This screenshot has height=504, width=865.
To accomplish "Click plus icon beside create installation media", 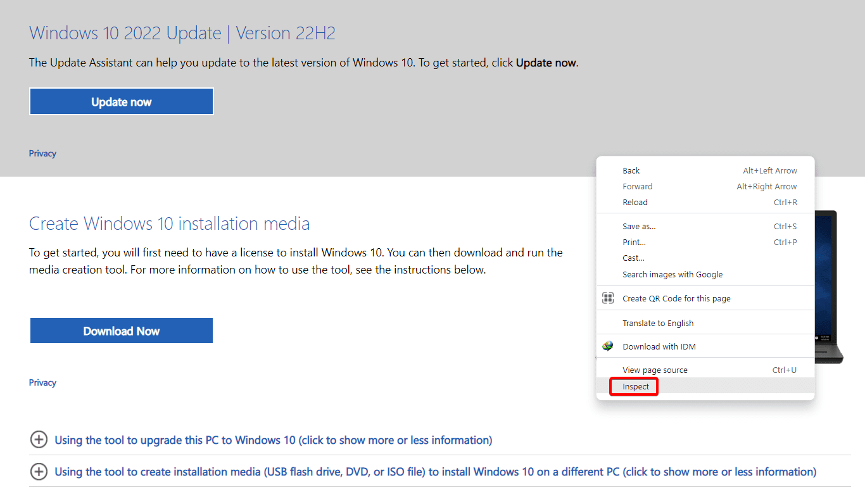I will tap(39, 472).
